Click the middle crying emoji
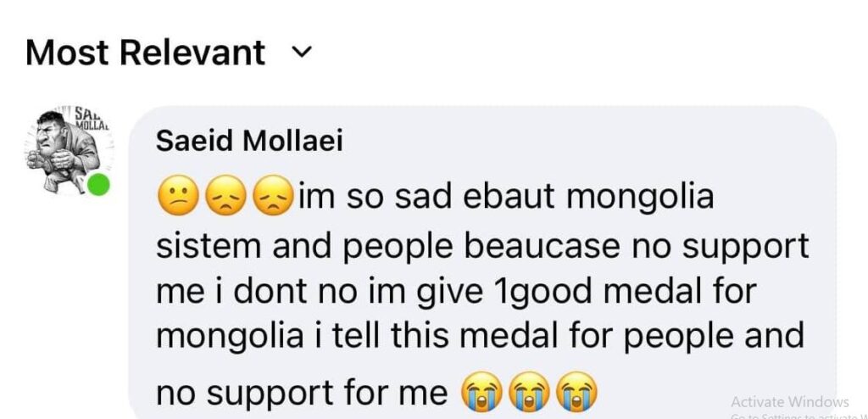 (x=528, y=392)
